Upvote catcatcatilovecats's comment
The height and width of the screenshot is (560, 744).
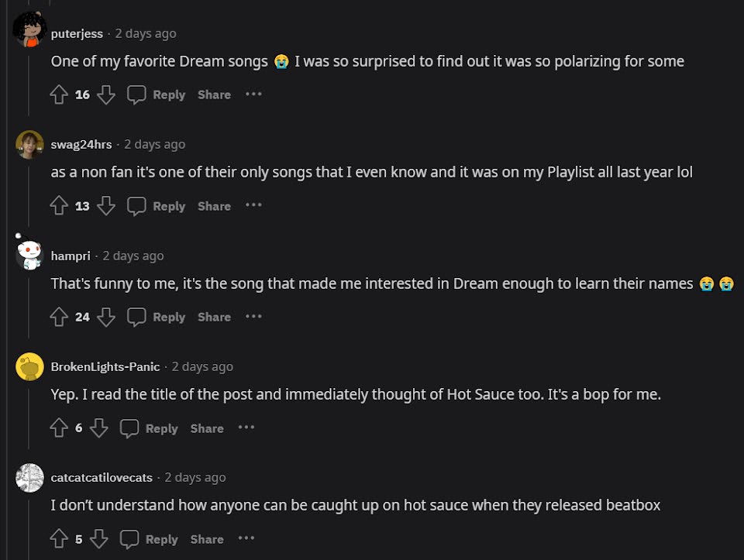click(59, 539)
